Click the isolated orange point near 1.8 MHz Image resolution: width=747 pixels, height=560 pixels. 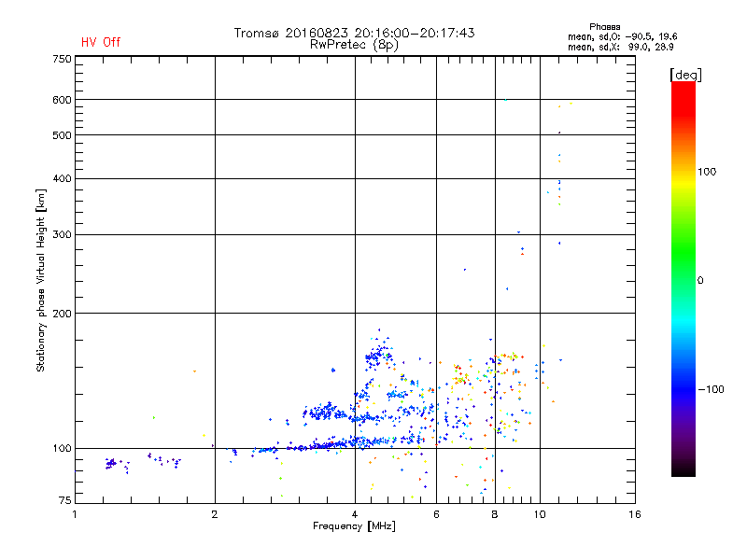click(194, 371)
